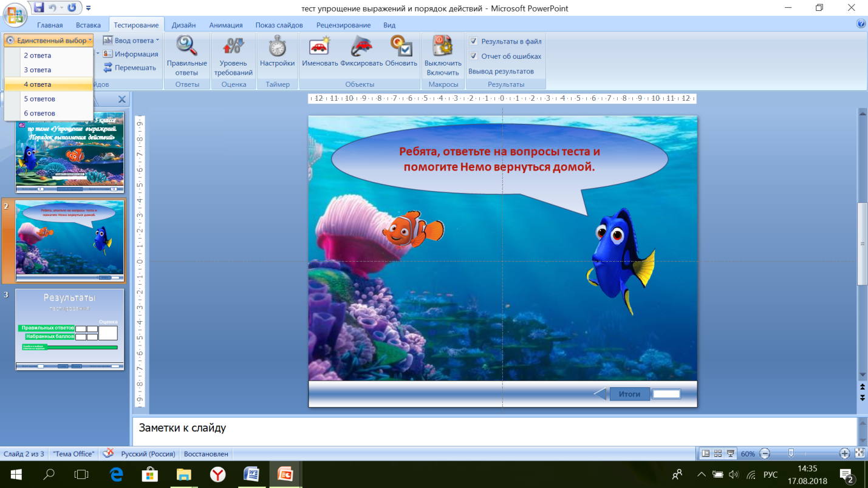Open Правильные ответы magnifier tool
This screenshot has height=488, width=868.
tap(187, 55)
